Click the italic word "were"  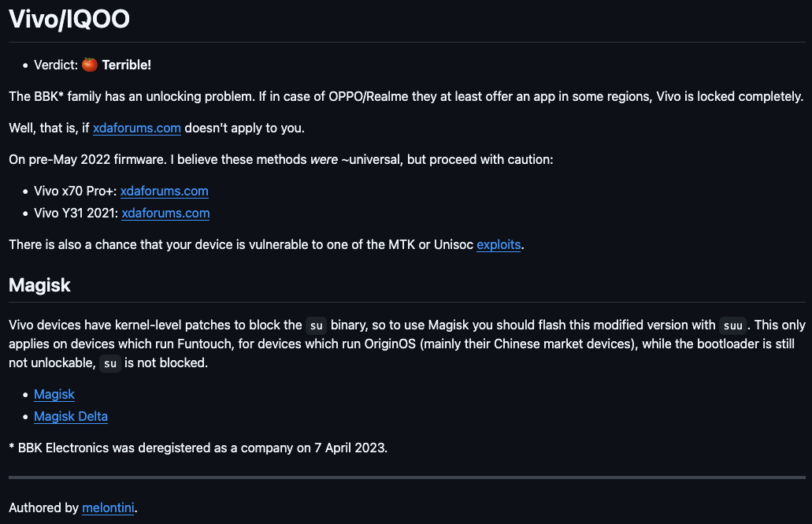pyautogui.click(x=324, y=160)
